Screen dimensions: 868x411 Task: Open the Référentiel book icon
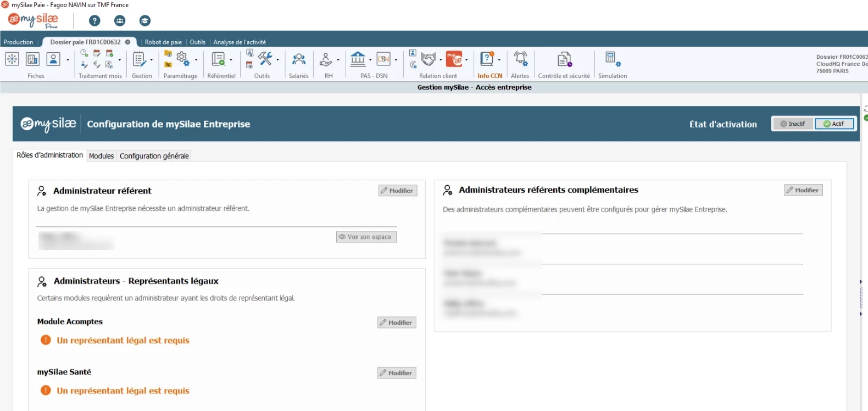click(218, 59)
